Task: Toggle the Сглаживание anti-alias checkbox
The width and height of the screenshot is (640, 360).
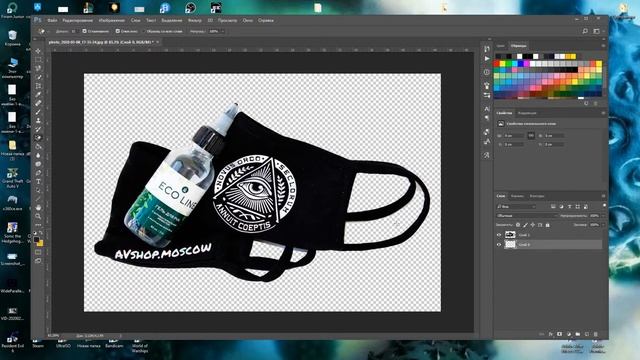Action: (x=84, y=31)
